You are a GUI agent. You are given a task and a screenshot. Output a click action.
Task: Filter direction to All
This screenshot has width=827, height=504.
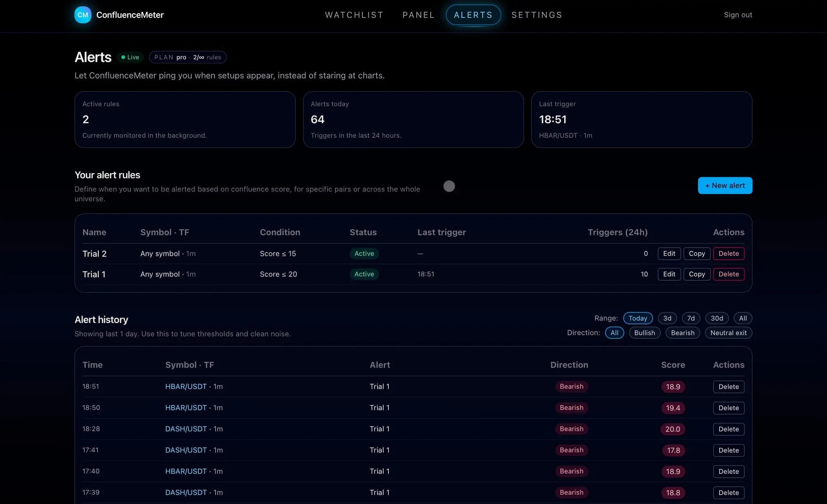(x=614, y=333)
